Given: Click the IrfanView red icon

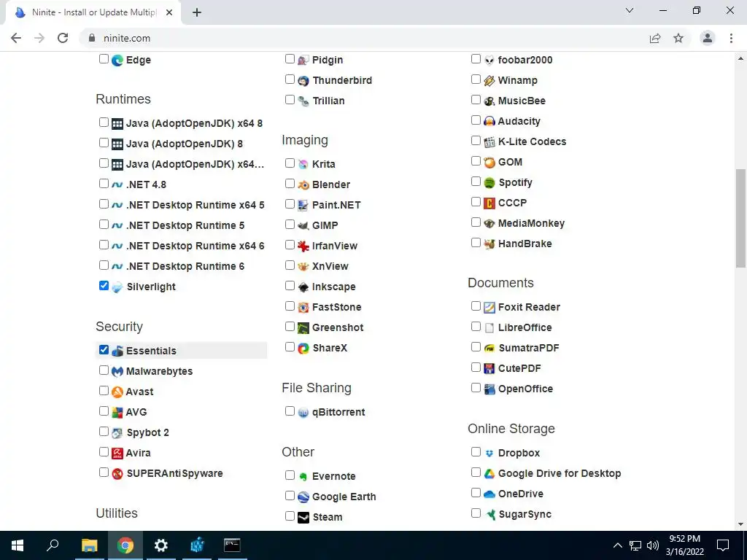Looking at the screenshot, I should click(303, 246).
